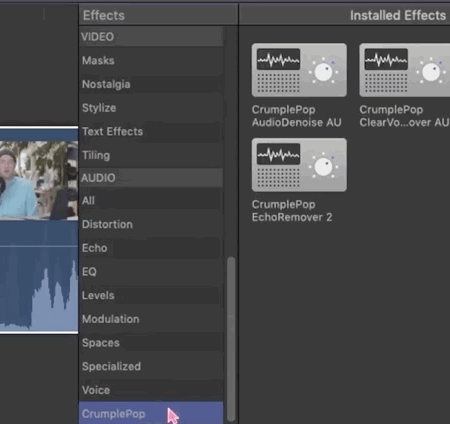
Task: Open the Tiling effects category
Action: pos(151,155)
